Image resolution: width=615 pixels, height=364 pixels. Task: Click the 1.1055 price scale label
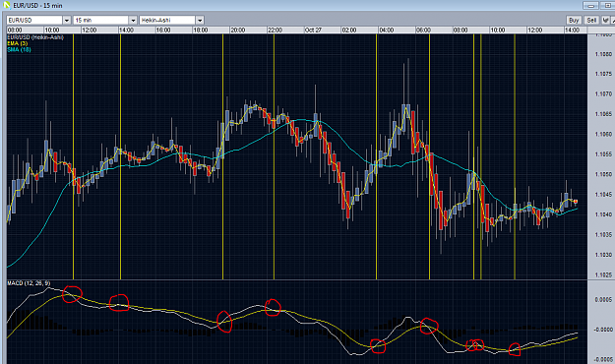[x=603, y=154]
